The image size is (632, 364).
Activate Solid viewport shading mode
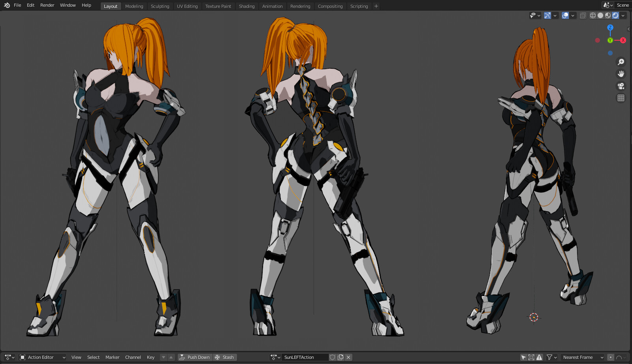[600, 15]
